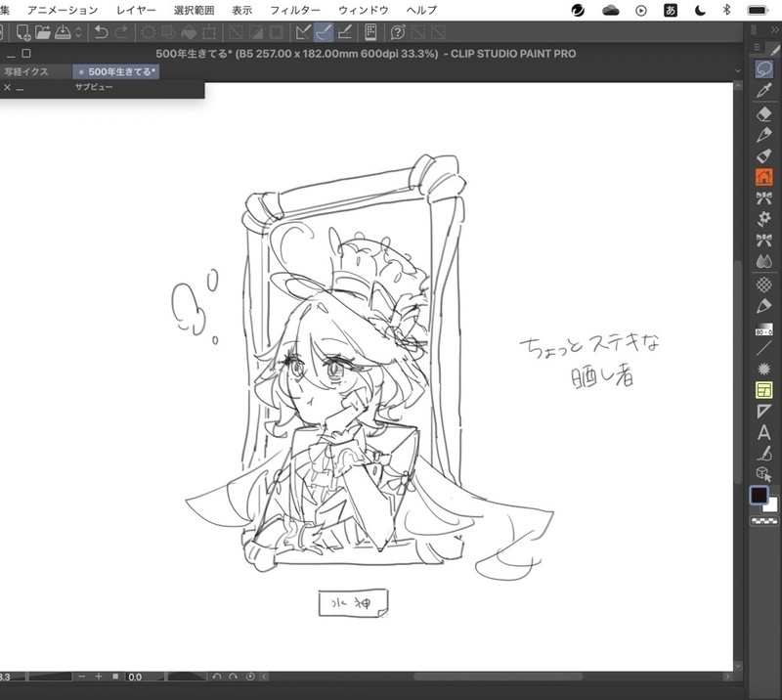The image size is (782, 700).
Task: Select the straight line Figure tool
Action: pos(763,348)
